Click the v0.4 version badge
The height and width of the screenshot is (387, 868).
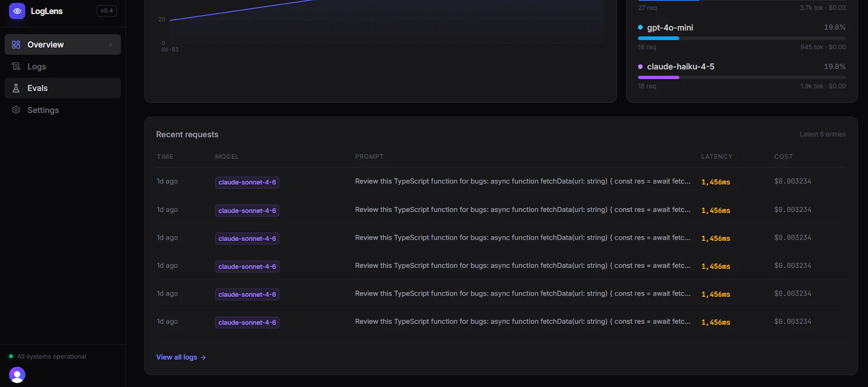(106, 11)
